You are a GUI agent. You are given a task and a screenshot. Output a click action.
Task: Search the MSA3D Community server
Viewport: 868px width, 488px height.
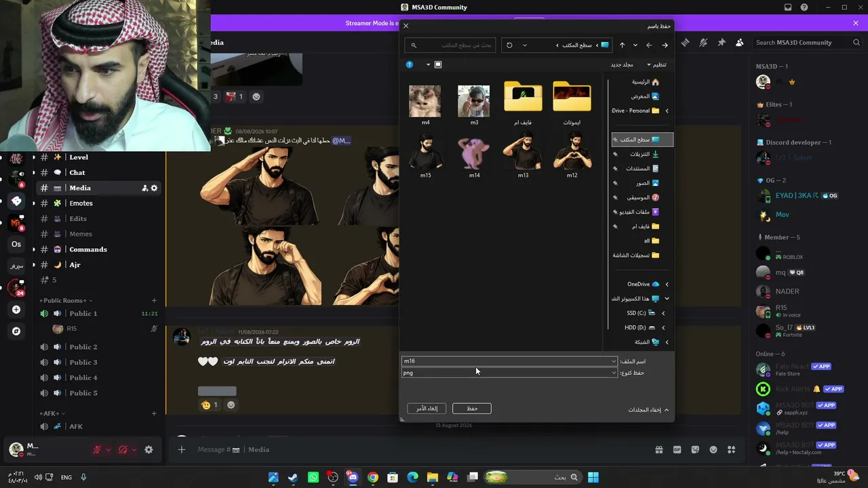(x=807, y=42)
